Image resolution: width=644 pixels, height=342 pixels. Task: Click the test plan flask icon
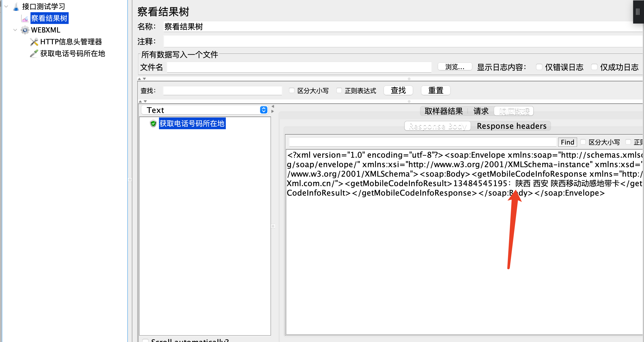coord(16,7)
